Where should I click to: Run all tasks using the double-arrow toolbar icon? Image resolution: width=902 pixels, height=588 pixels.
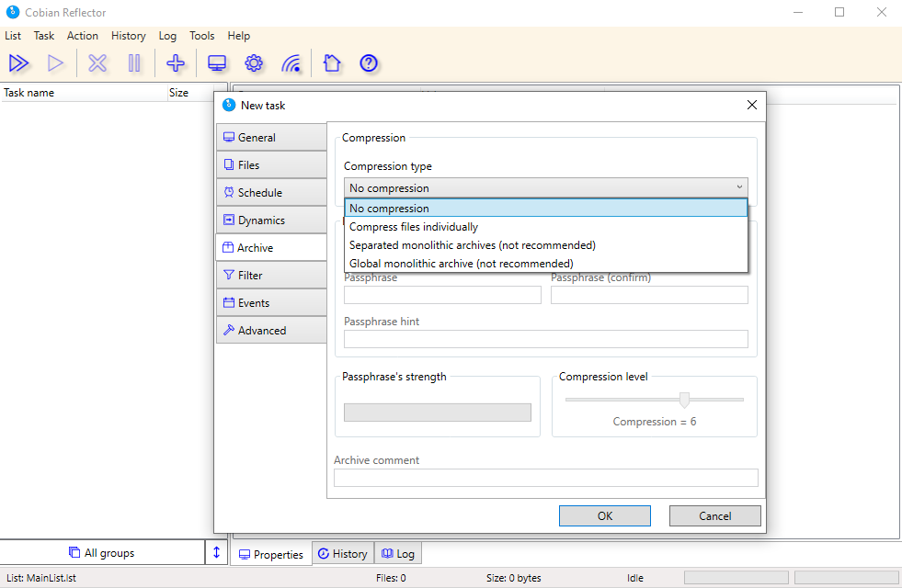click(x=18, y=63)
